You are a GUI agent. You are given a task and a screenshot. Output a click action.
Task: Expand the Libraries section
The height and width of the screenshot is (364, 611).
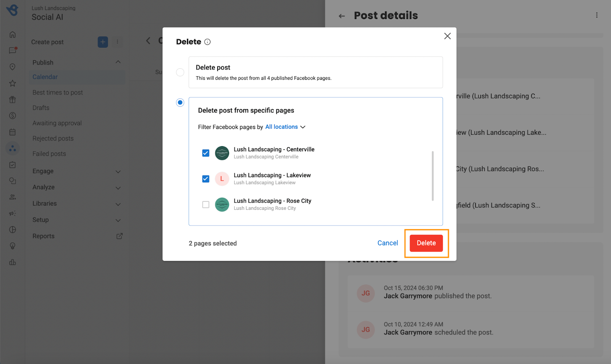(77, 204)
